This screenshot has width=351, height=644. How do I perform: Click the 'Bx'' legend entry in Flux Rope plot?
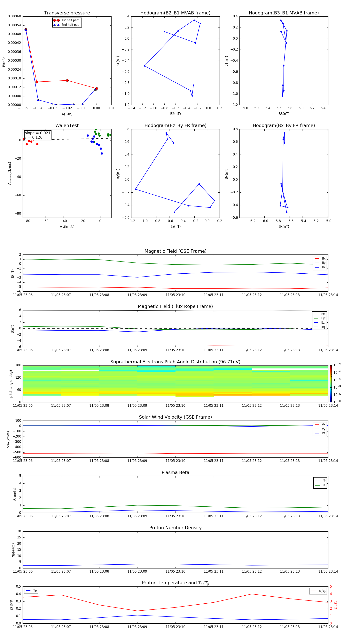click(x=320, y=314)
